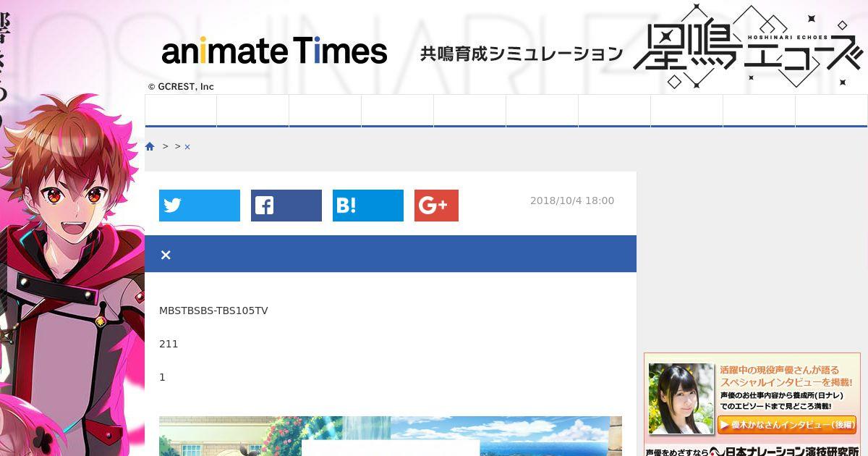Click the article image below the text
Screen dimensions: 868x456
(391, 436)
